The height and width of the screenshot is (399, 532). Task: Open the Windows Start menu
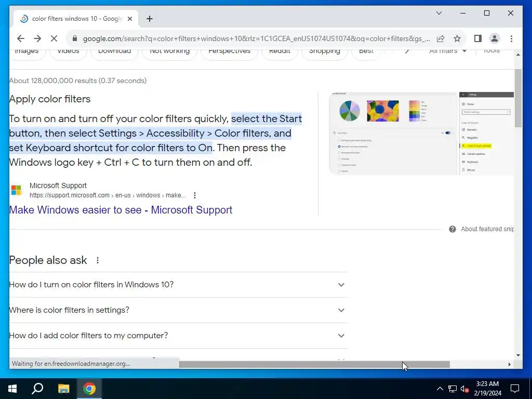click(x=12, y=389)
